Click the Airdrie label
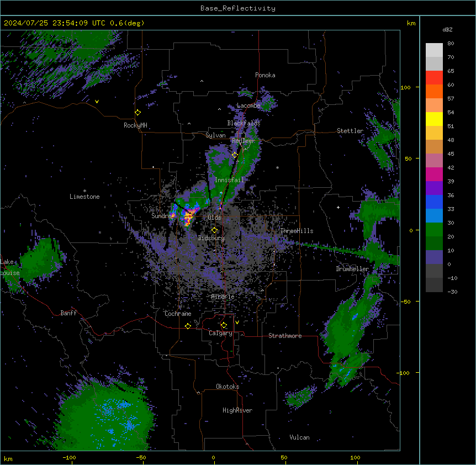 pyautogui.click(x=223, y=297)
